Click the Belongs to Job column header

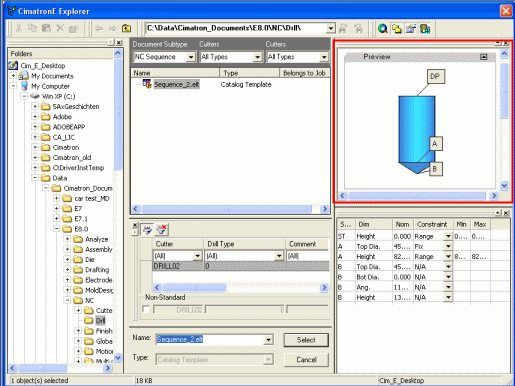point(304,73)
